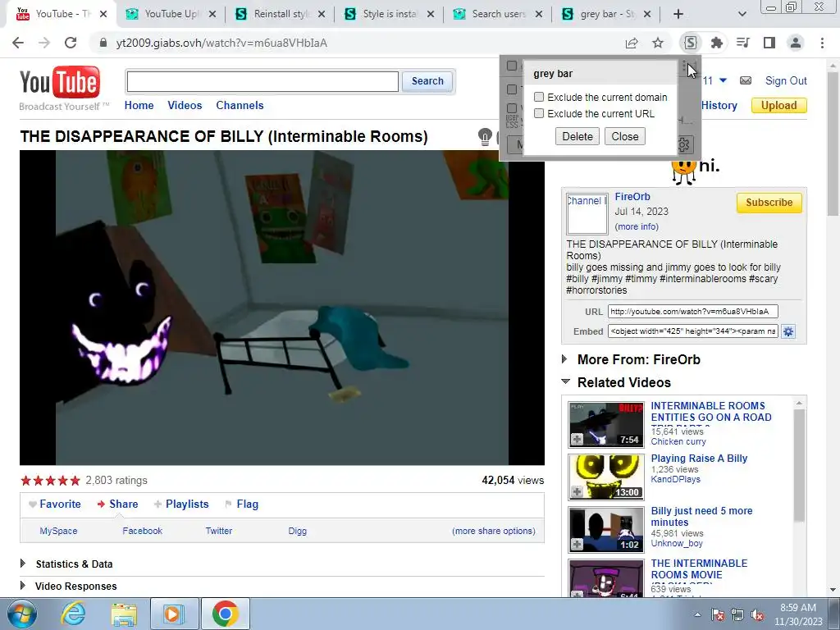Click the lightbulb icon beside video title
The image size is (840, 630).
click(485, 137)
